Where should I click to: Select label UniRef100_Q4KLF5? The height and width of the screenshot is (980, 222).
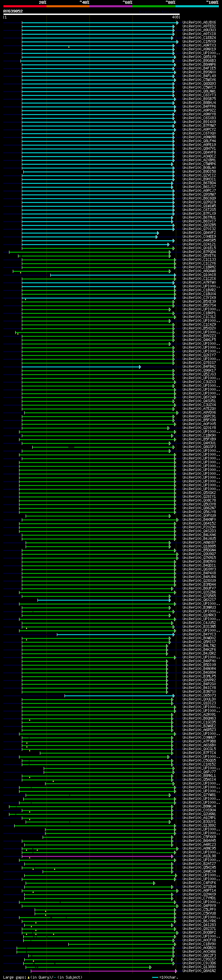pos(199,340)
